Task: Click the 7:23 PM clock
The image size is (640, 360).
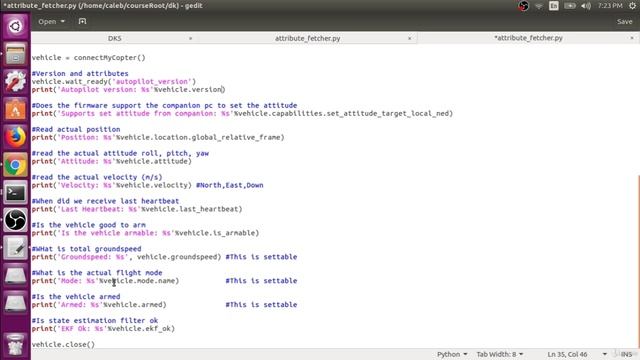Action: (x=610, y=6)
